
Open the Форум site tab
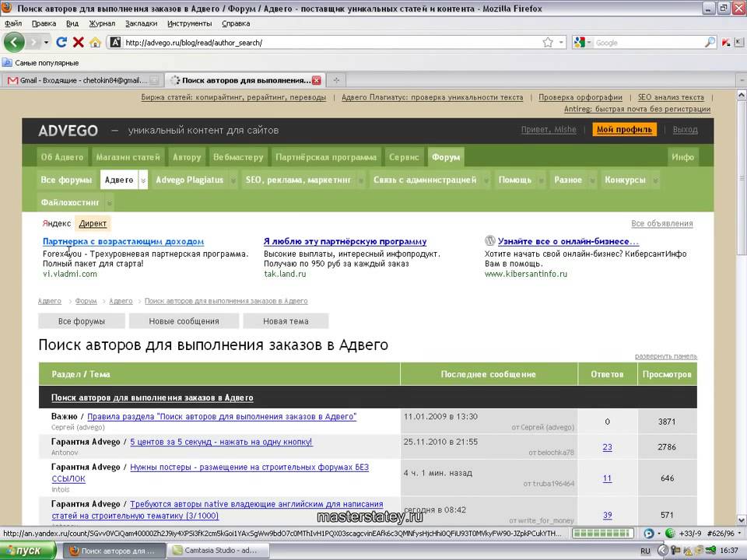(x=446, y=157)
